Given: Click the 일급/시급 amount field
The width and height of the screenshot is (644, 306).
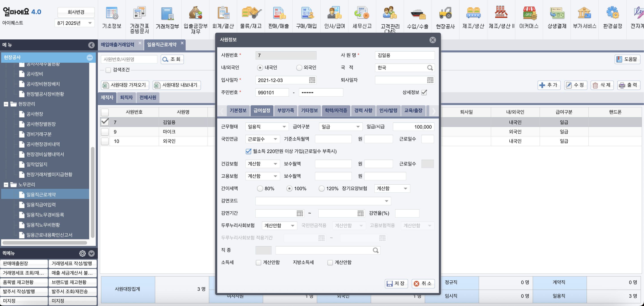Looking at the screenshot, I should 414,127.
